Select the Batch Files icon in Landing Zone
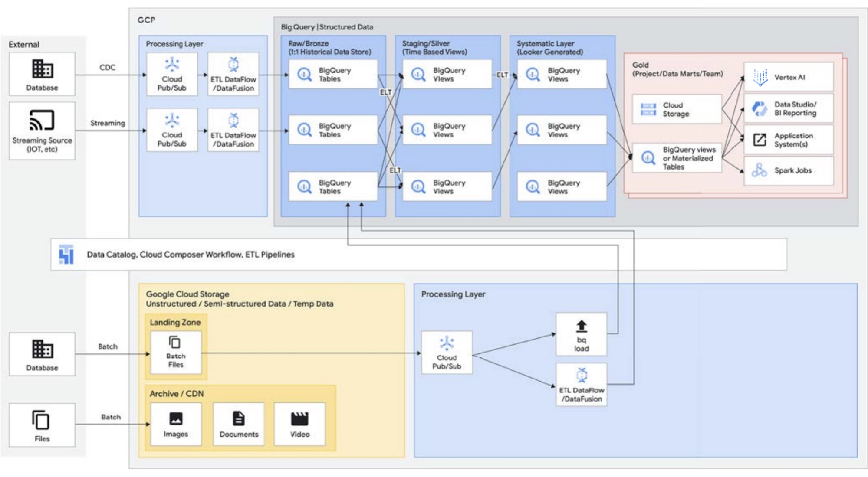This screenshot has height=477, width=868. pyautogui.click(x=175, y=343)
